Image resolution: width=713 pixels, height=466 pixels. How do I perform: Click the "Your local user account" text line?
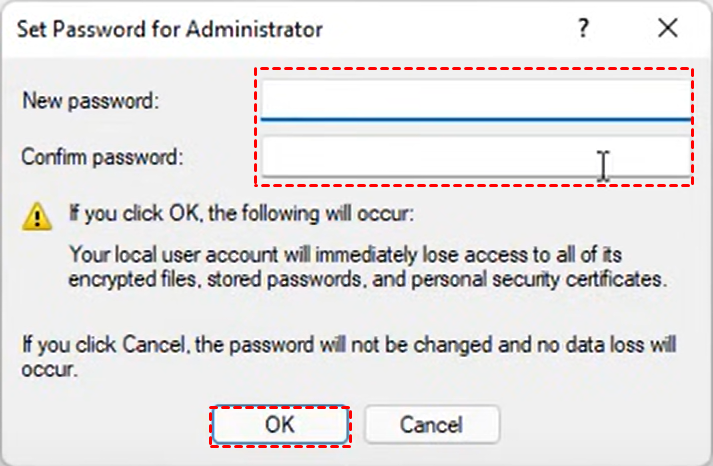[x=345, y=255]
